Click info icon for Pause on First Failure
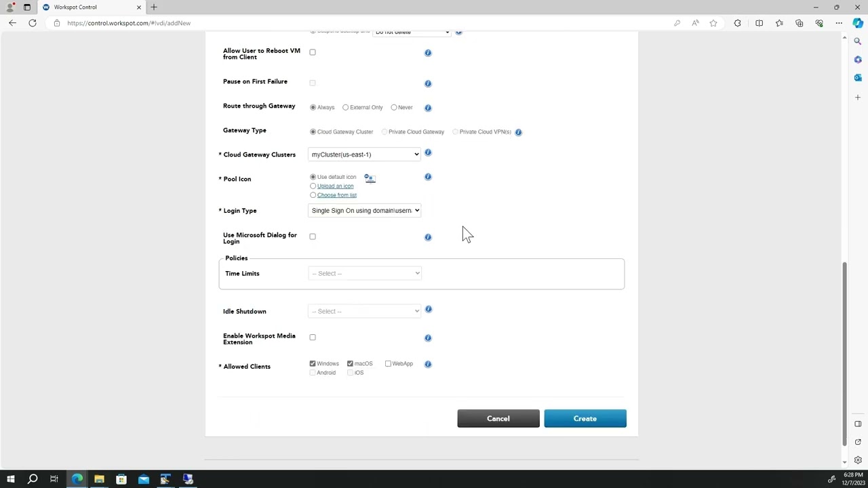868x488 pixels. click(428, 84)
